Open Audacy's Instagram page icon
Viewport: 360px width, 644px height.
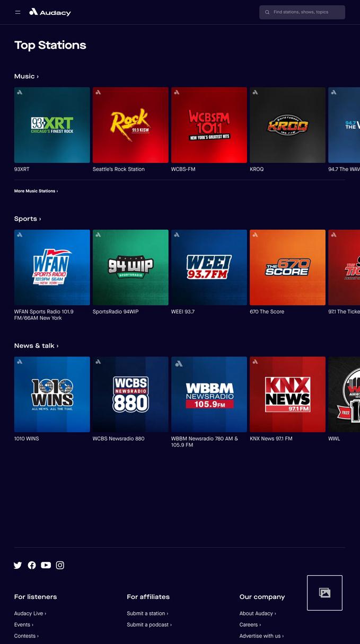click(x=60, y=565)
